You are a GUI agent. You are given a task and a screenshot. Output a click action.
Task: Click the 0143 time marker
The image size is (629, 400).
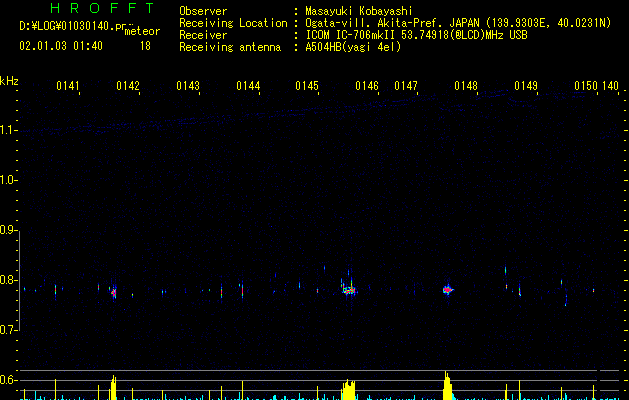click(x=188, y=86)
